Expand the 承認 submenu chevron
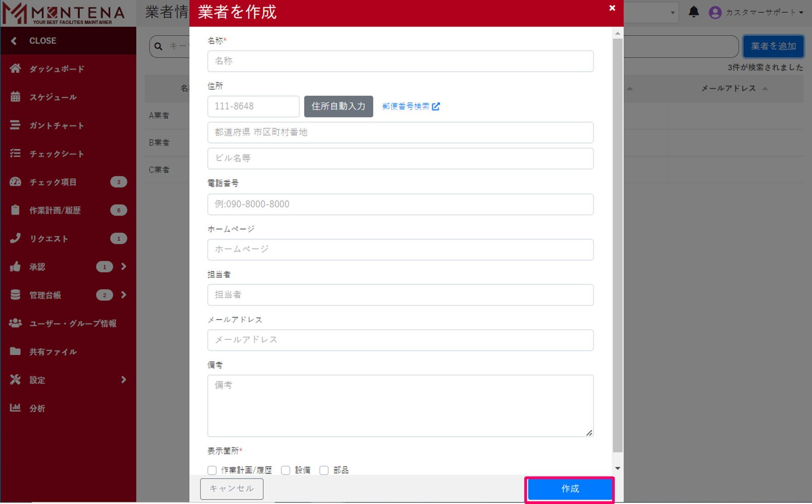Screen dimensions: 812x504 123,266
